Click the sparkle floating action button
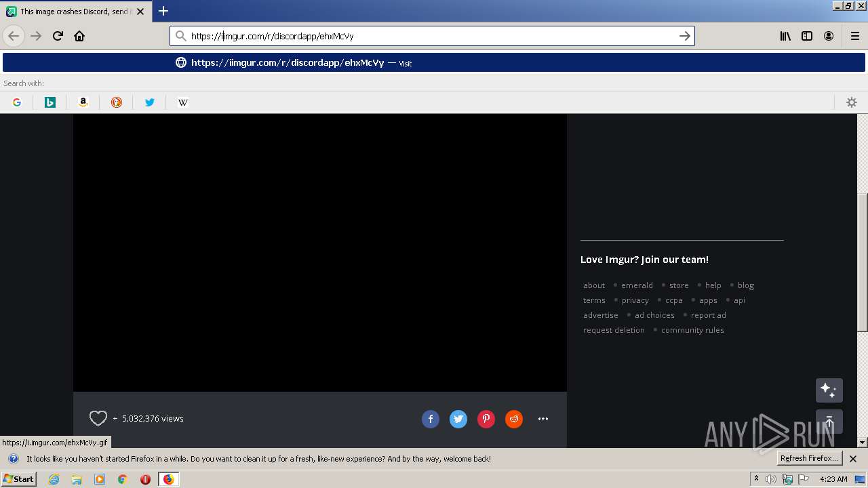This screenshot has width=868, height=488. pyautogui.click(x=829, y=390)
